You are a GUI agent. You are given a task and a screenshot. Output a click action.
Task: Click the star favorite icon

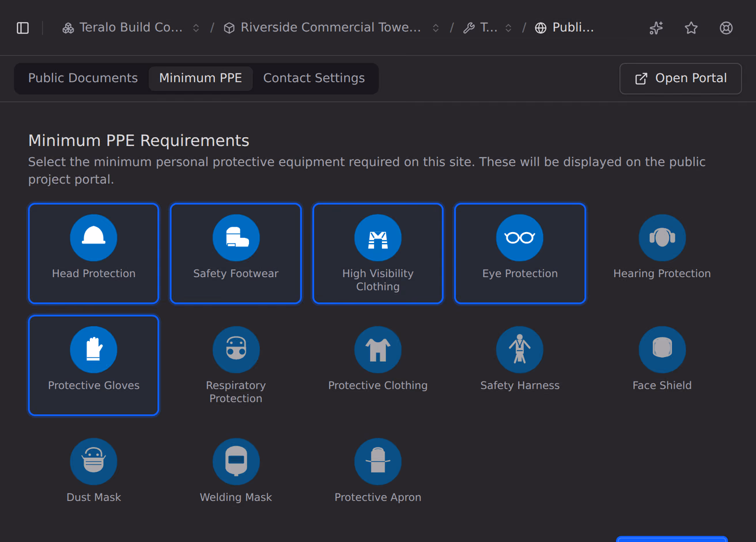click(691, 28)
